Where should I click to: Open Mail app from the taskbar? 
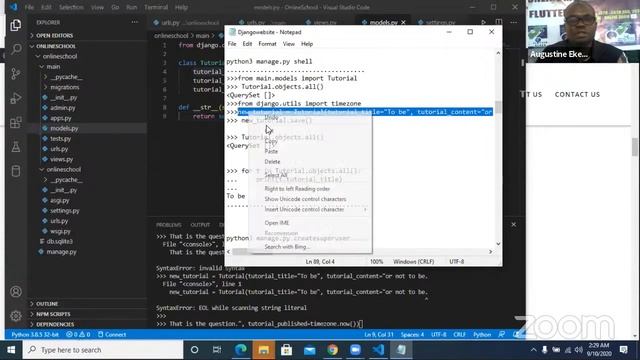pos(309,350)
